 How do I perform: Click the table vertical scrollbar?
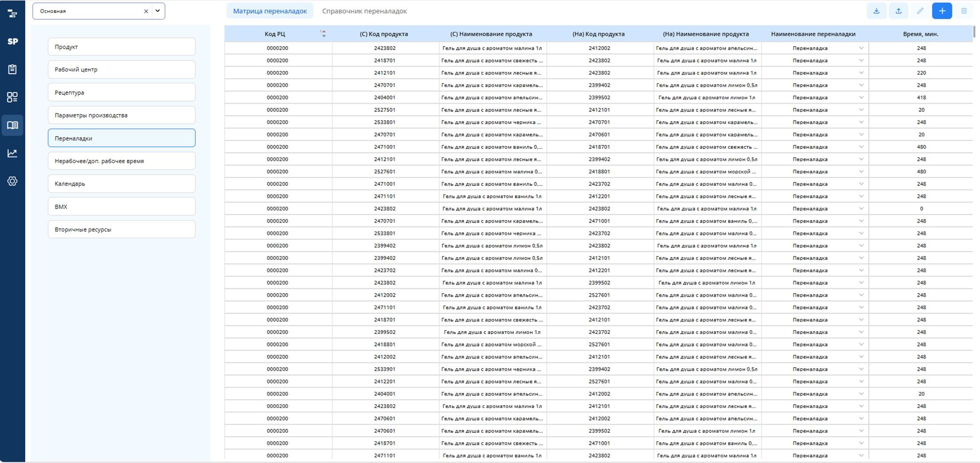pos(974,31)
